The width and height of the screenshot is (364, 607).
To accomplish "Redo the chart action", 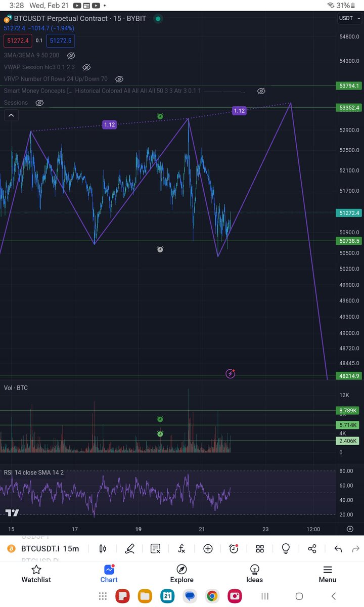I will click(x=355, y=549).
